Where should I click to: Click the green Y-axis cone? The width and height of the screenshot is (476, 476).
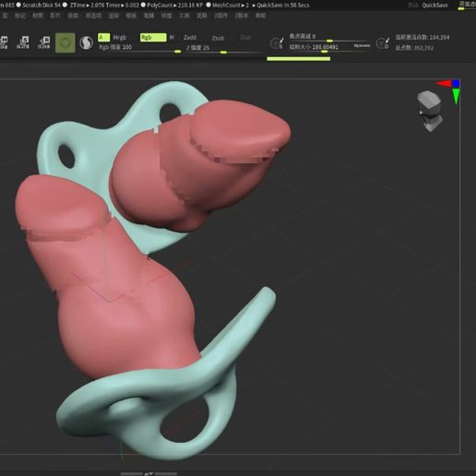[456, 97]
